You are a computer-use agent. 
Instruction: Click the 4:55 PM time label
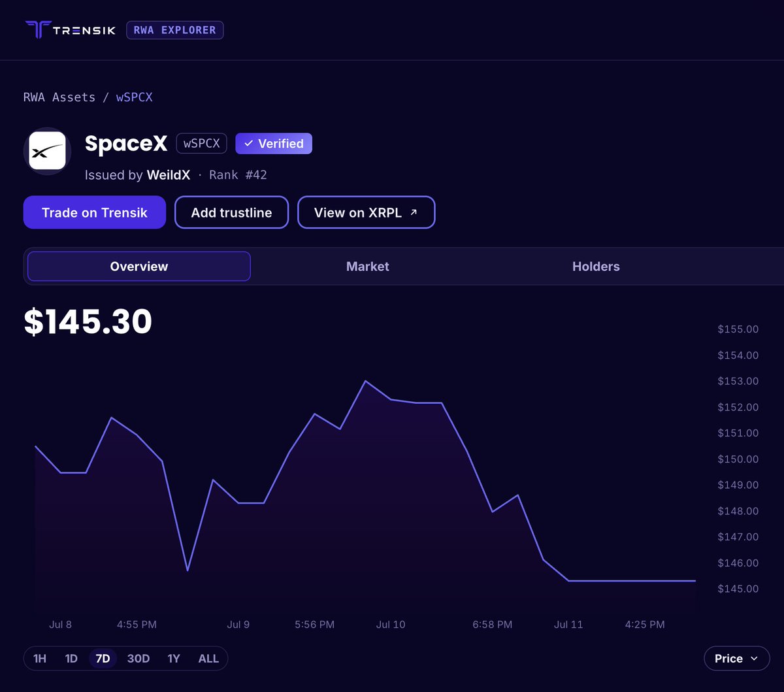137,625
